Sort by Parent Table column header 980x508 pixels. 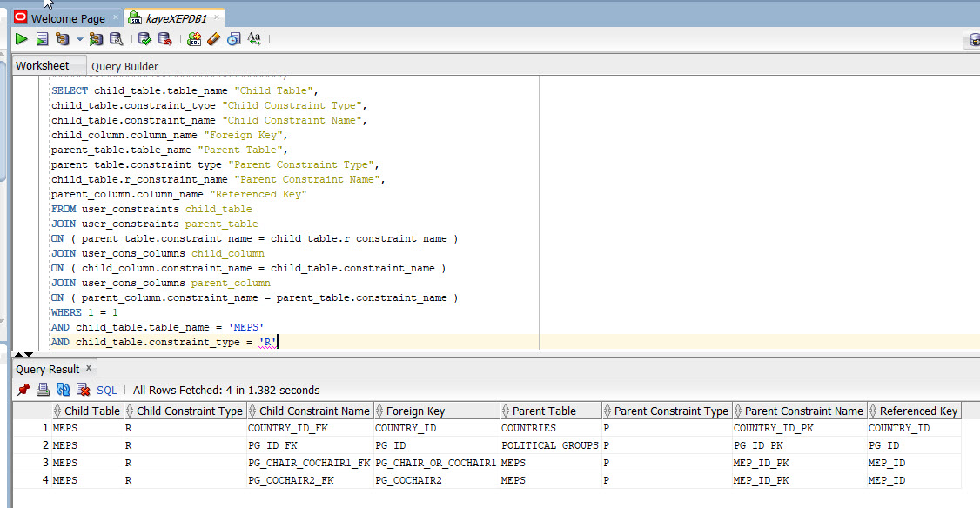click(x=550, y=411)
